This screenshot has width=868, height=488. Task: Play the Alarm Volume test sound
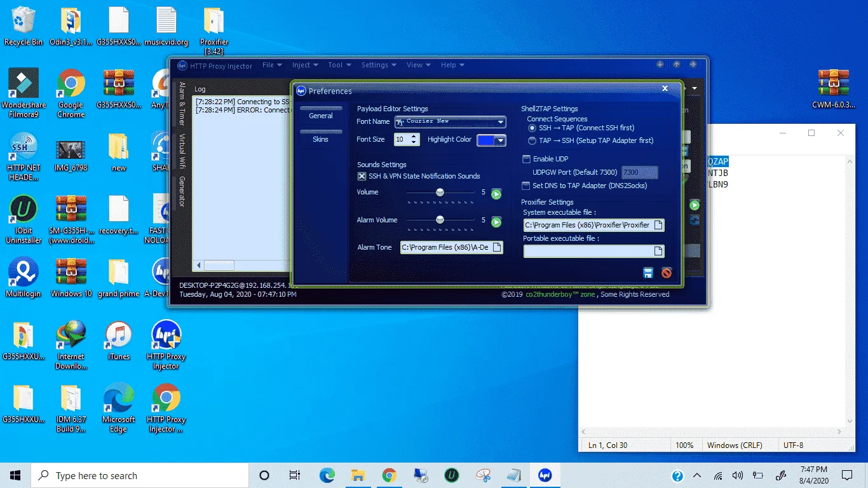tap(496, 222)
